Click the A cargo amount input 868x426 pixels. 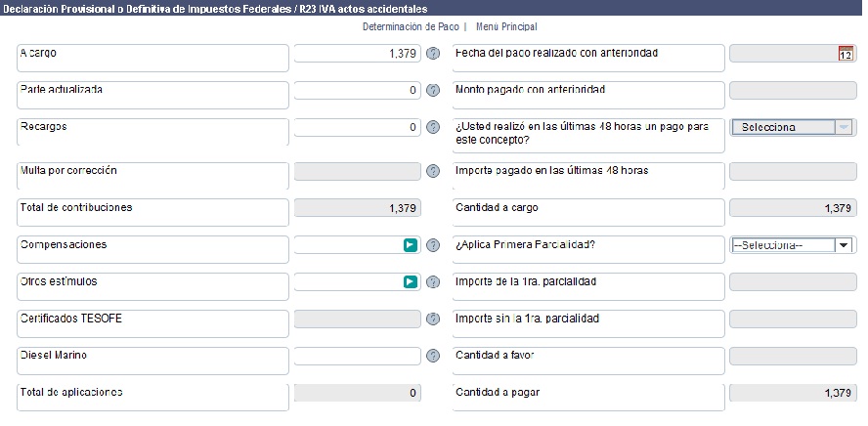[358, 54]
